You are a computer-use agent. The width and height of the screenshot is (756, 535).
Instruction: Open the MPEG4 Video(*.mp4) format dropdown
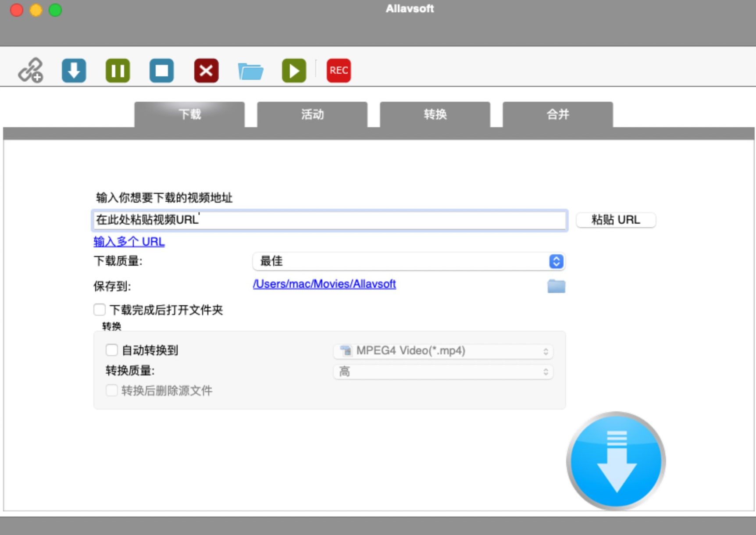tap(443, 351)
